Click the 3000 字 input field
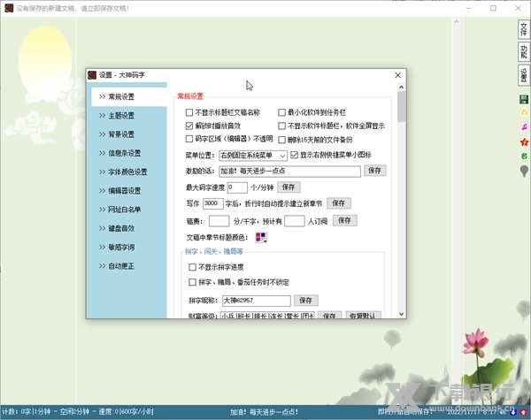The image size is (531, 420). [212, 203]
